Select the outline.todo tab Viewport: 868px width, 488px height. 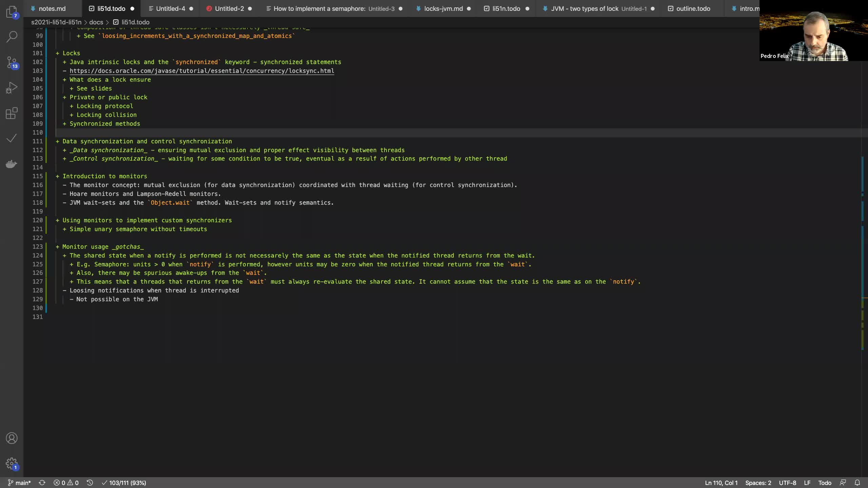pos(693,9)
